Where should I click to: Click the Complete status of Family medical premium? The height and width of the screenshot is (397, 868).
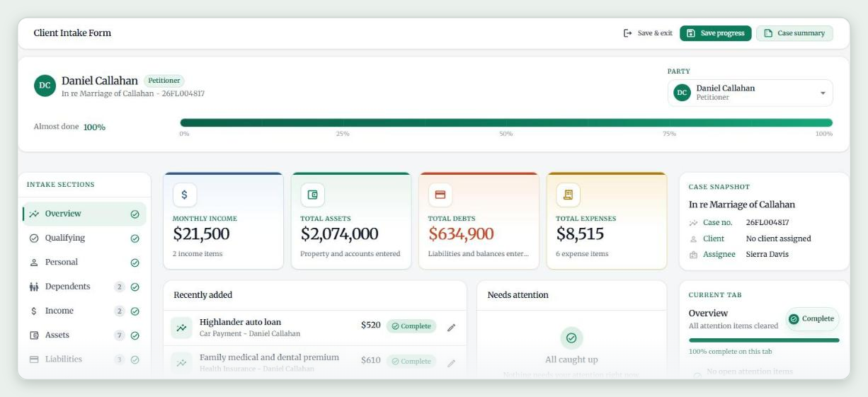(411, 361)
